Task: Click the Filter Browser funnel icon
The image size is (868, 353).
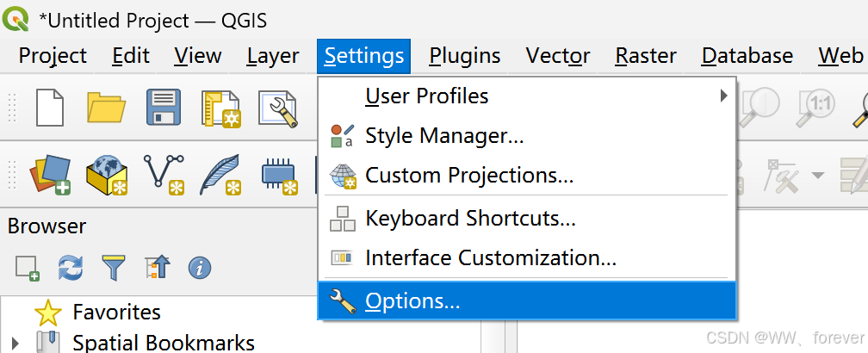Action: pyautogui.click(x=114, y=269)
